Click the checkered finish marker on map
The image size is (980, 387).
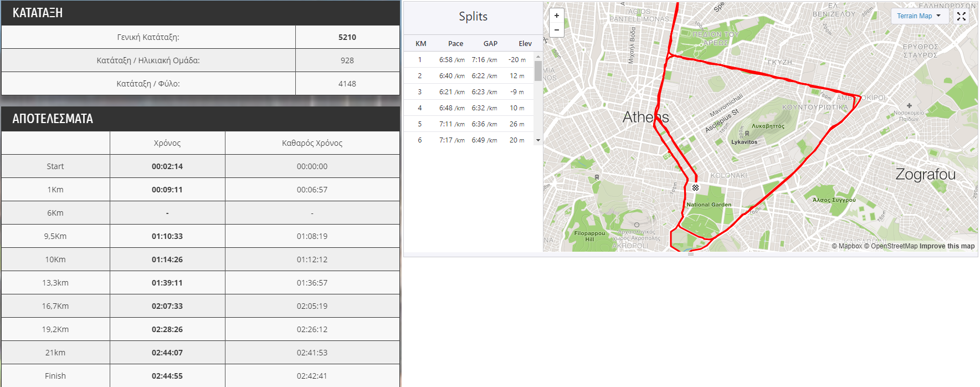[695, 187]
